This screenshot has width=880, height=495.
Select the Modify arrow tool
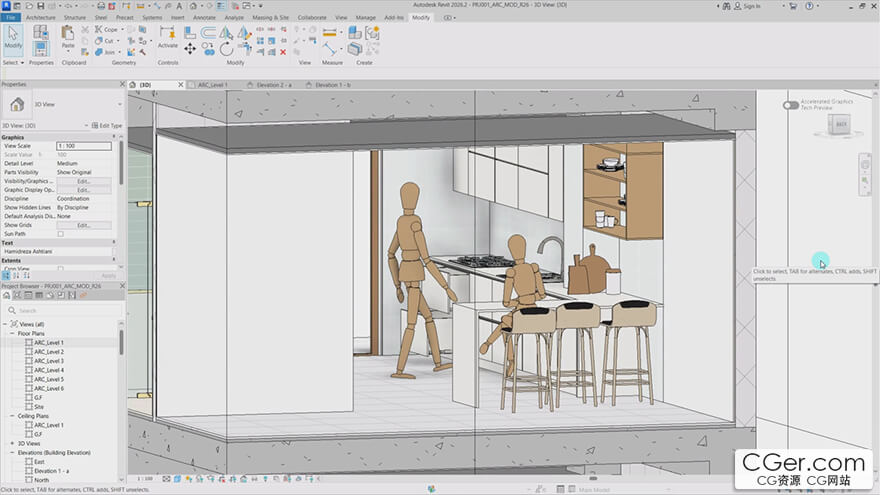coord(13,36)
